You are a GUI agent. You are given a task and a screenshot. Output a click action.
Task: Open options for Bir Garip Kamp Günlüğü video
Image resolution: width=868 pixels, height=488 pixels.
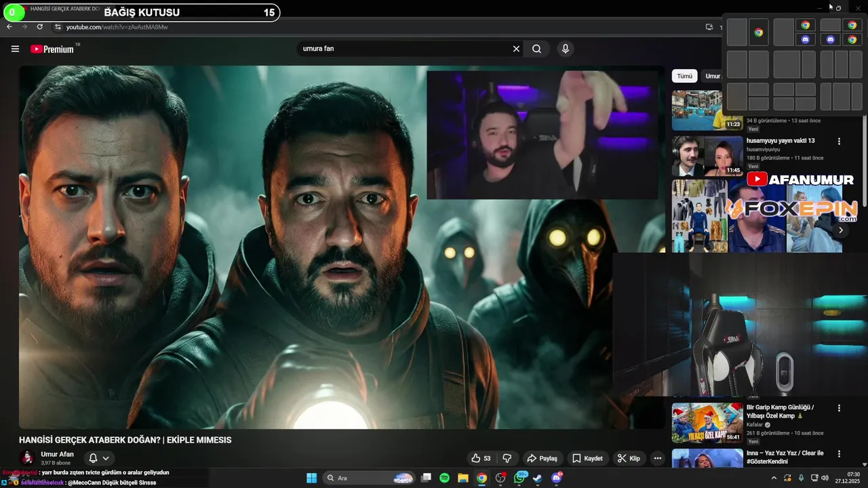(x=839, y=408)
